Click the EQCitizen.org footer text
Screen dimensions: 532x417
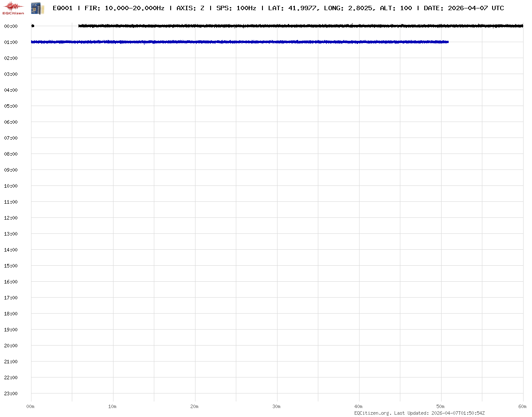pyautogui.click(x=372, y=413)
